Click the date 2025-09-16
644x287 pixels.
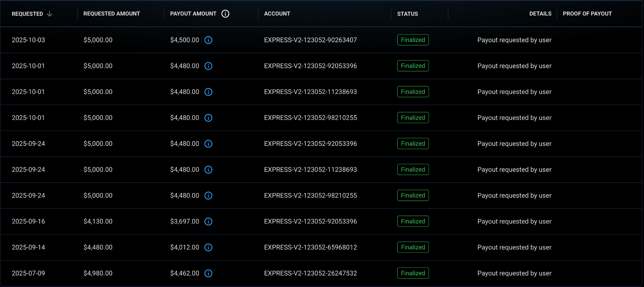pos(29,222)
